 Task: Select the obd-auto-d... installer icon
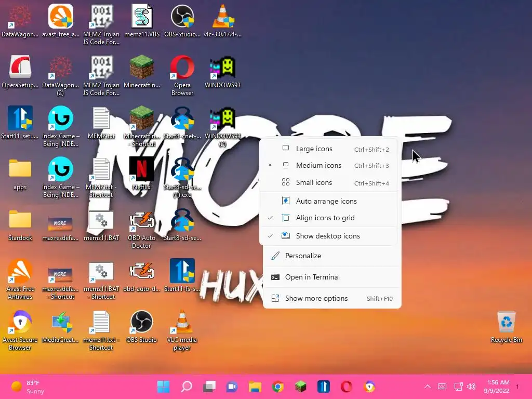[x=141, y=275]
